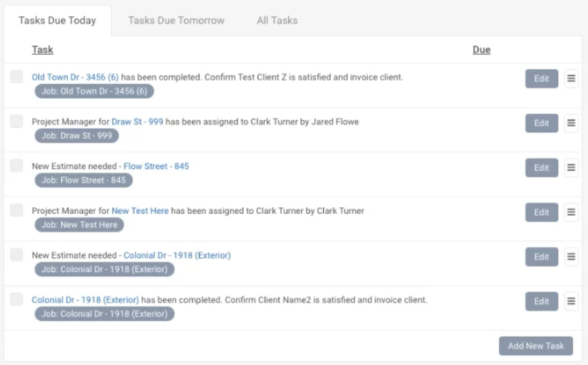Sort by the Task column header

tap(42, 50)
